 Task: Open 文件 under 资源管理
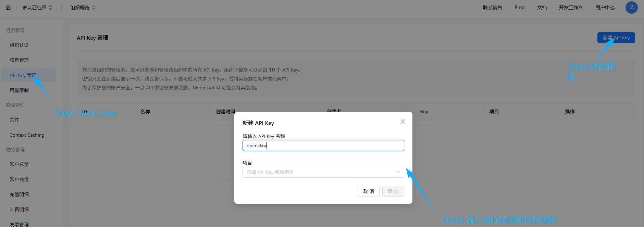click(14, 120)
